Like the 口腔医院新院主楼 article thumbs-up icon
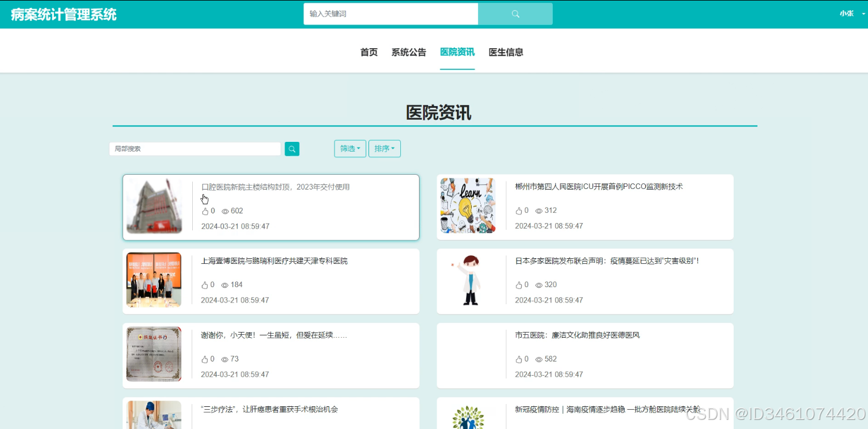Screen dimensions: 868x429 (205, 211)
